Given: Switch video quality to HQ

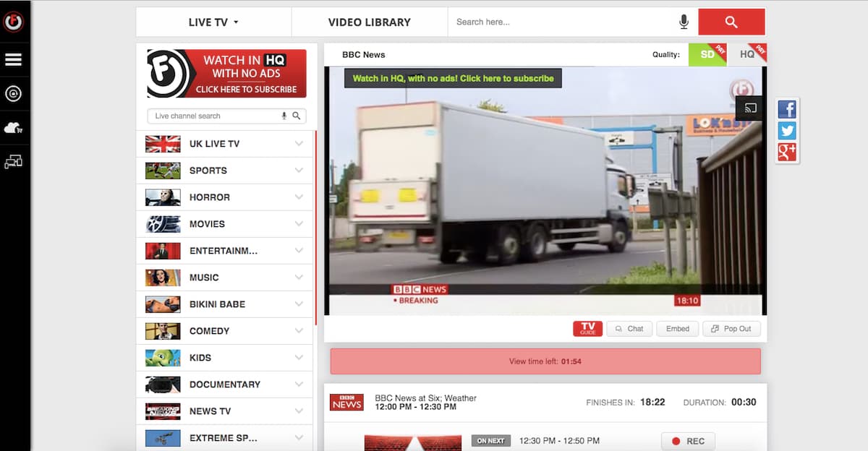Looking at the screenshot, I should pyautogui.click(x=747, y=54).
